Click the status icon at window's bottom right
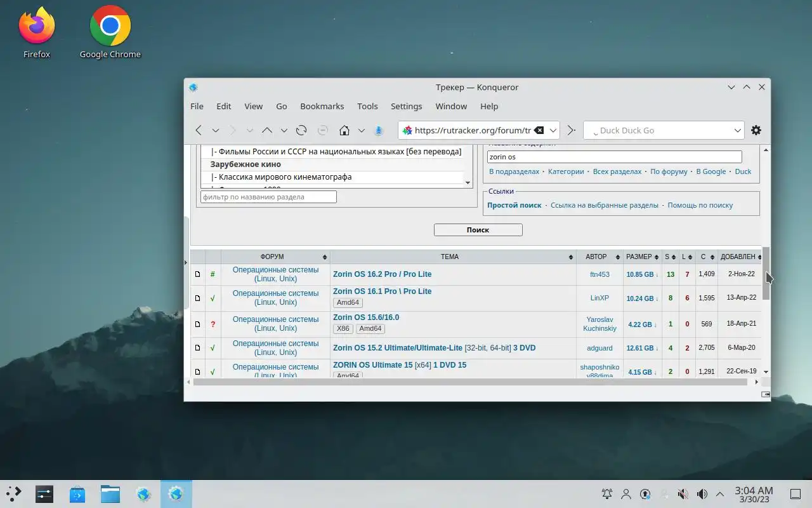812x508 pixels. (x=766, y=394)
